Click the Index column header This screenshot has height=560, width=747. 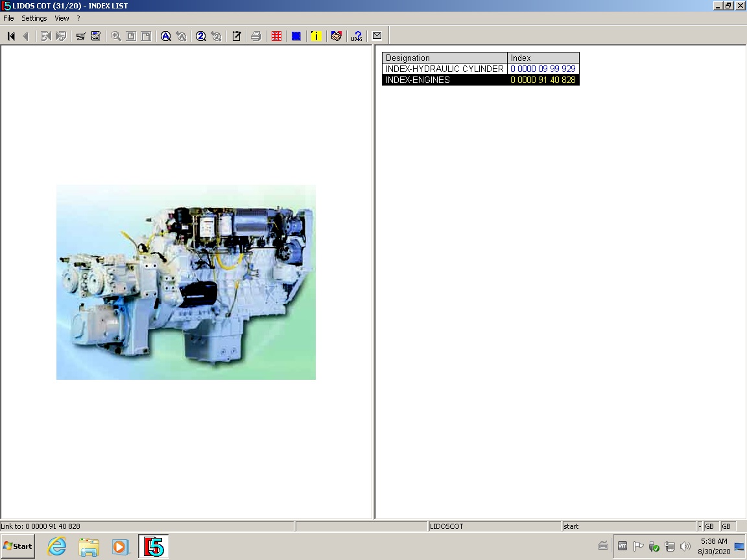pos(543,58)
